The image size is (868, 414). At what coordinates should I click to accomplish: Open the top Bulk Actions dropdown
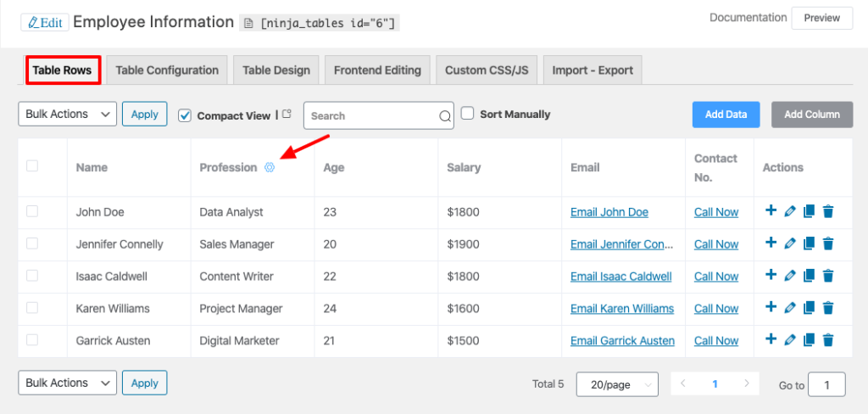pos(67,114)
